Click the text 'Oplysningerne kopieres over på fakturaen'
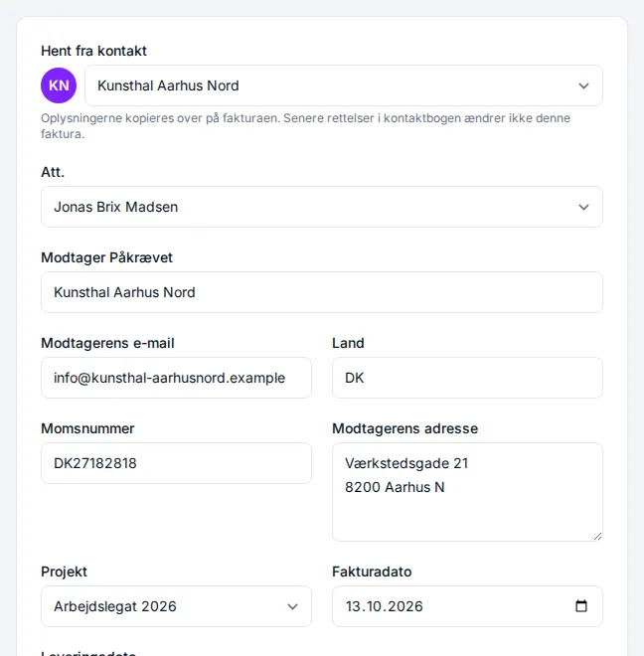 [160, 118]
